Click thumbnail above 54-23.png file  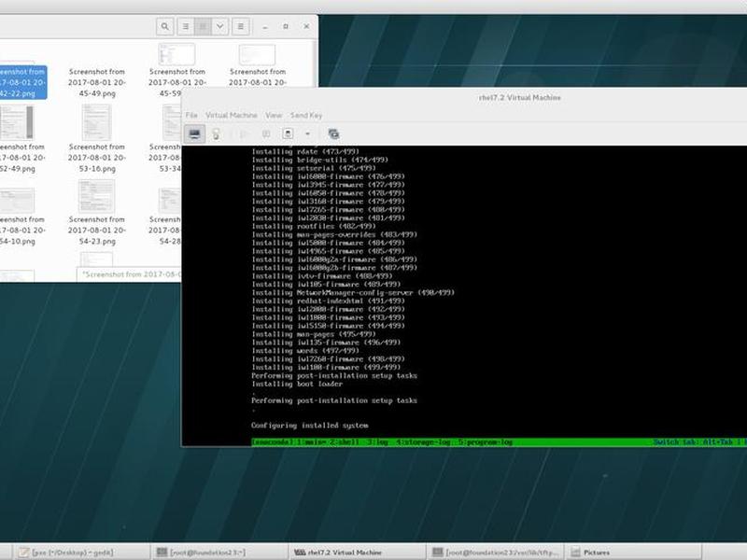[97, 196]
